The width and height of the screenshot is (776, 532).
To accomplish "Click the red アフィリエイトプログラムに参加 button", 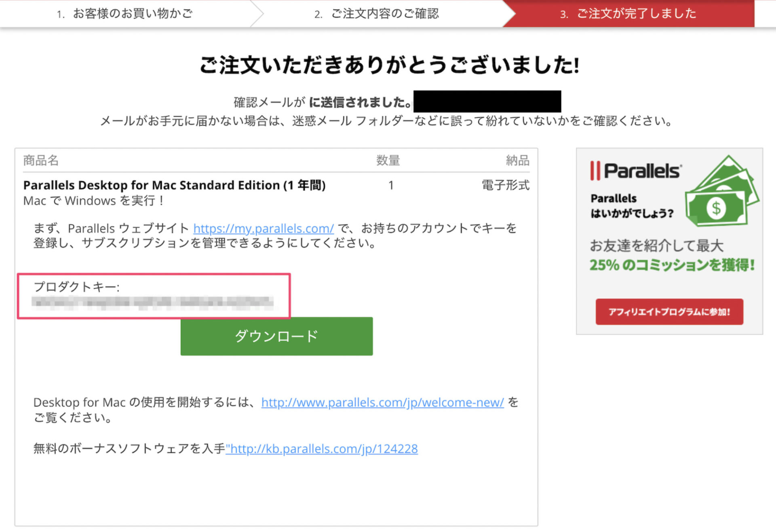I will [669, 312].
